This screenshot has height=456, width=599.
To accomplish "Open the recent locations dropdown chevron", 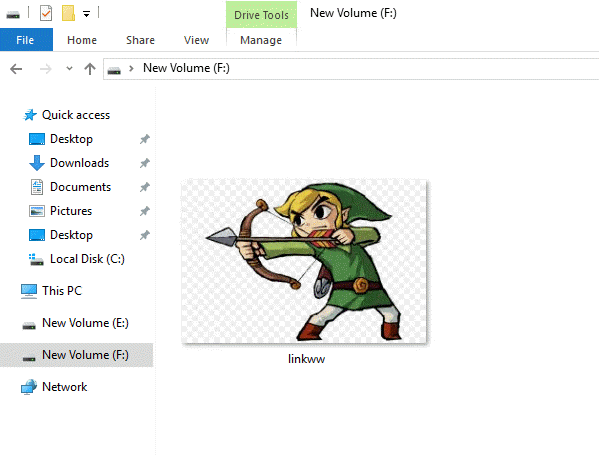I will pyautogui.click(x=69, y=69).
